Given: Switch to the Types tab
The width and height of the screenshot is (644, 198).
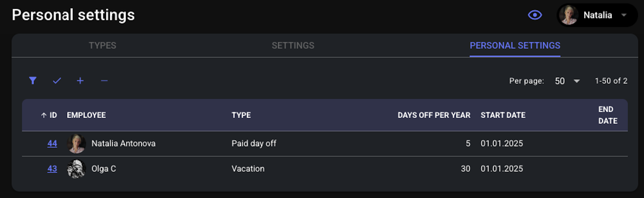Looking at the screenshot, I should pos(102,45).
